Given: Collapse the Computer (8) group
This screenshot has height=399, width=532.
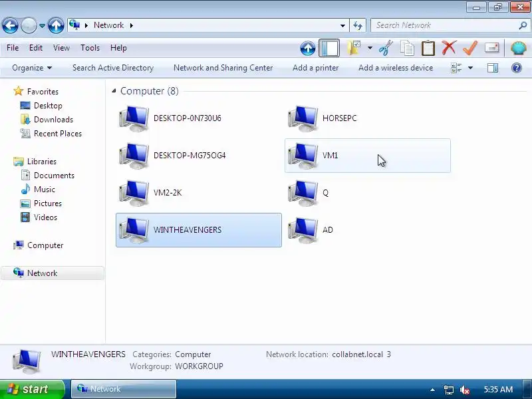Looking at the screenshot, I should pos(114,90).
